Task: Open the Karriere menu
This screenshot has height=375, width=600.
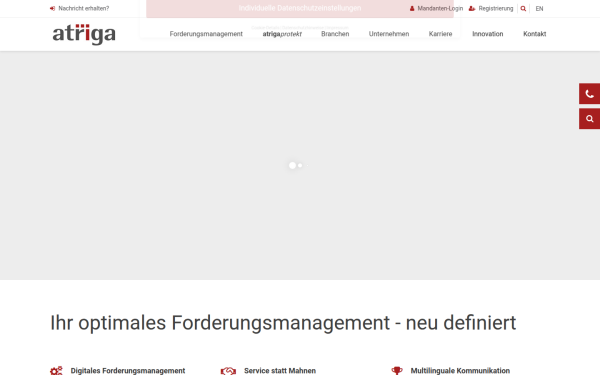Action: (x=440, y=34)
